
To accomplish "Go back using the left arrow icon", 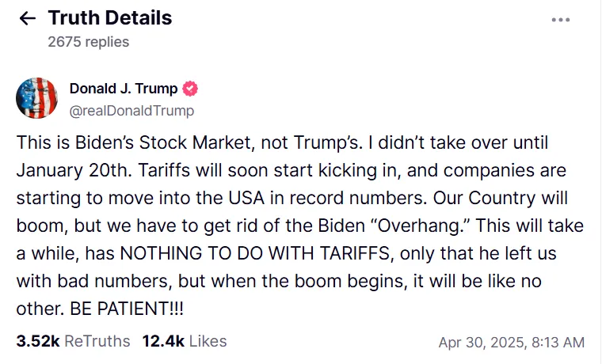I will point(28,18).
